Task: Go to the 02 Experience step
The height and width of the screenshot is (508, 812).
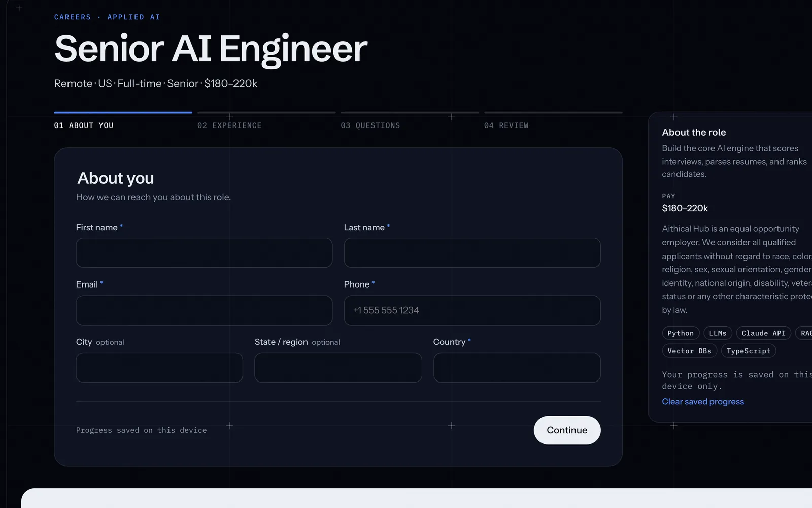Action: pos(266,121)
